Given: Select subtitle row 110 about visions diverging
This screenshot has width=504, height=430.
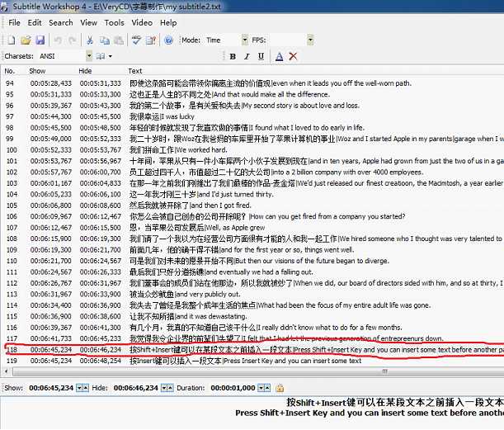Looking at the screenshot, I should (253, 261).
